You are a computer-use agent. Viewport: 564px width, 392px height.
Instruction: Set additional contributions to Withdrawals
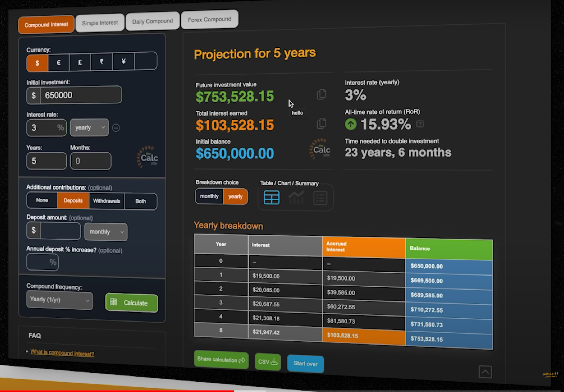[107, 201]
